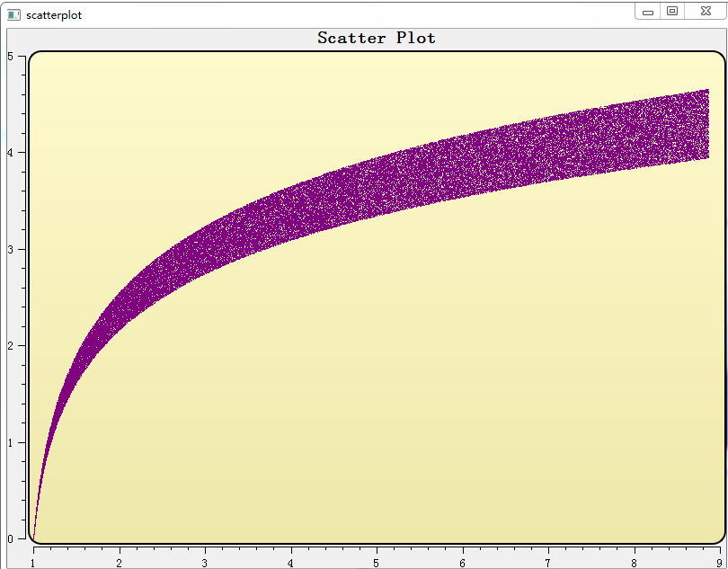Maximize the scatterplot window

pyautogui.click(x=671, y=12)
